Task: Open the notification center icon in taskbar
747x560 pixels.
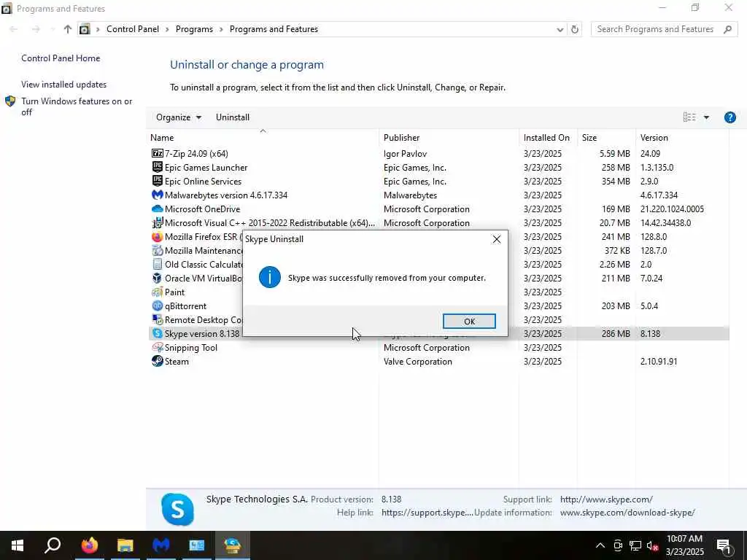Action: point(724,545)
